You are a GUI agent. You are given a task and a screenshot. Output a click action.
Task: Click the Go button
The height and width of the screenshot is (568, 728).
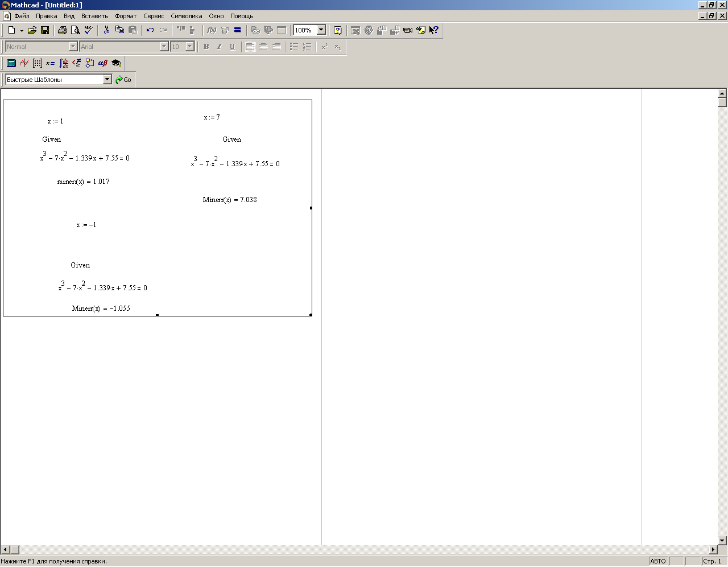(x=123, y=80)
